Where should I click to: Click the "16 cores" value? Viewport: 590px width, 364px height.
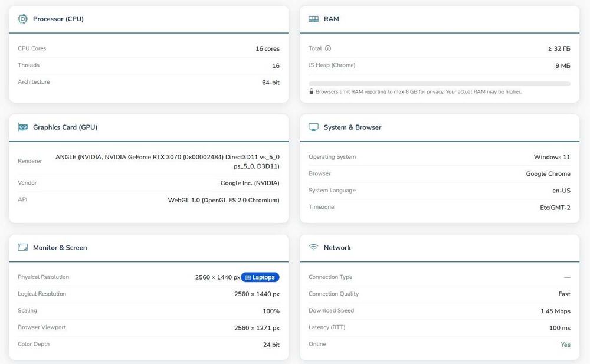tap(267, 48)
